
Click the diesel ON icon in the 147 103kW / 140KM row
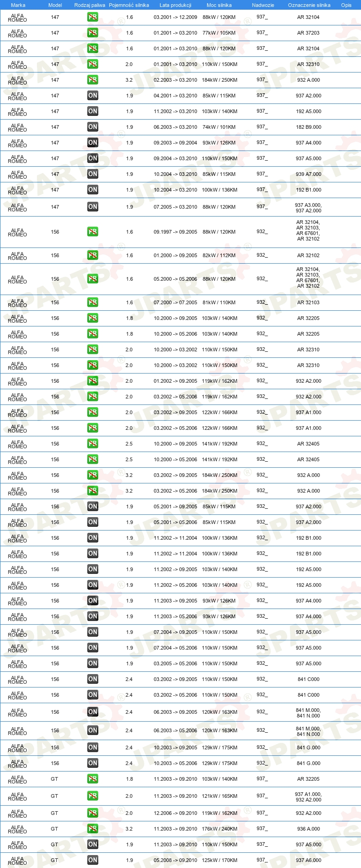(93, 111)
